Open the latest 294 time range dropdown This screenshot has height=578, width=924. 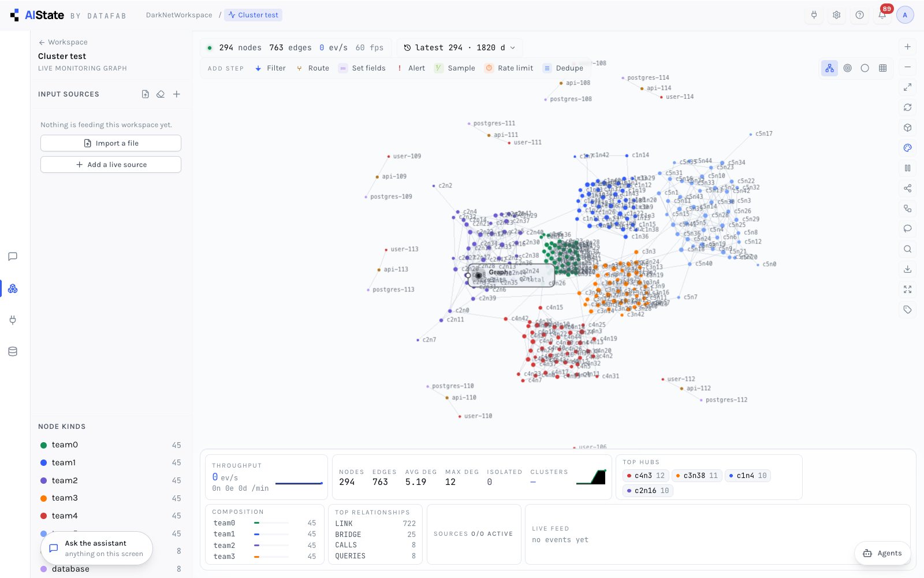[460, 47]
